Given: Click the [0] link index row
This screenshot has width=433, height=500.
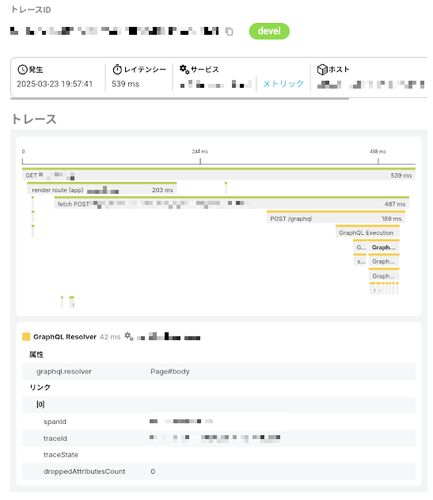Looking at the screenshot, I should (219, 404).
